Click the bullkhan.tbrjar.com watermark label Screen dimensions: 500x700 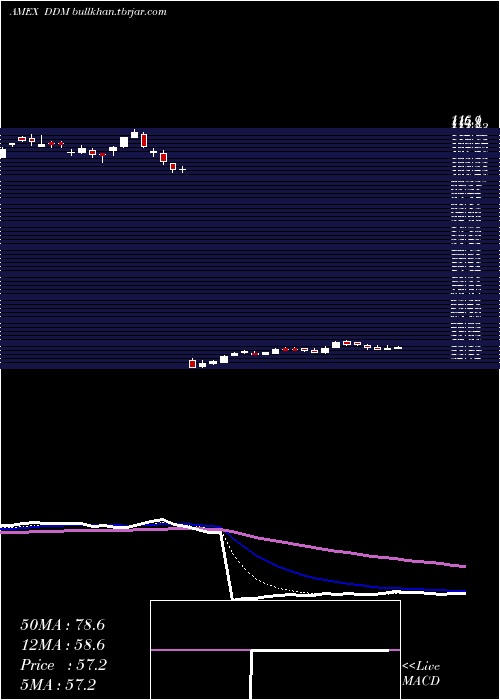click(119, 12)
